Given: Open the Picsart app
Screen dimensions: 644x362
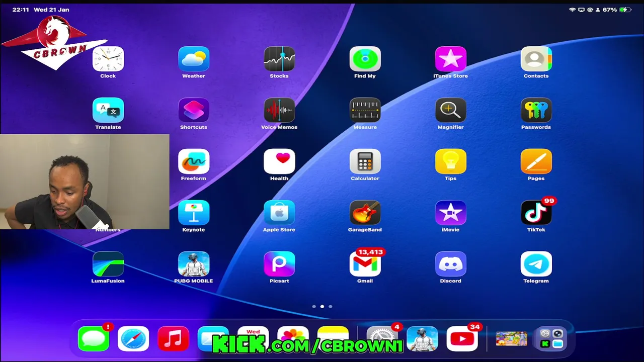Looking at the screenshot, I should (x=279, y=264).
